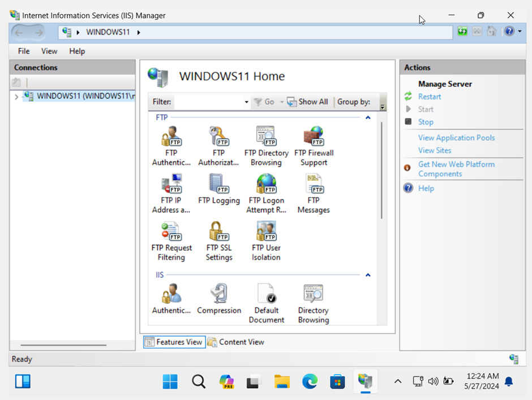Open FTP Messages feature
Screen dimensions: 532x400
coord(314,193)
